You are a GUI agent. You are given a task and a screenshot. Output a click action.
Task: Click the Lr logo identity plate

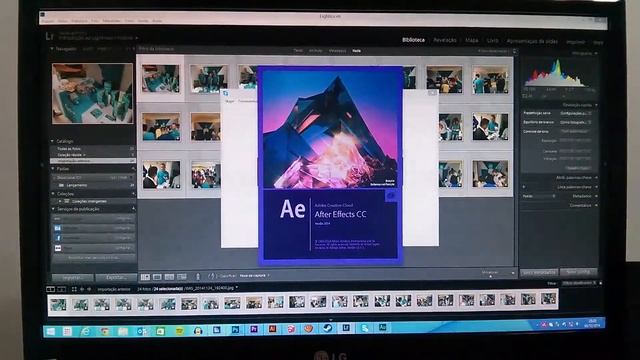coord(49,36)
